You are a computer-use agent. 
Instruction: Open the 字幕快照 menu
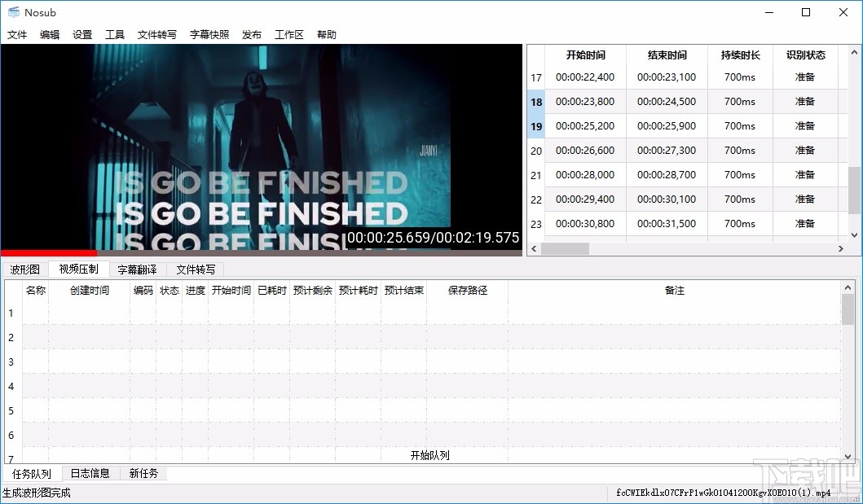(209, 35)
